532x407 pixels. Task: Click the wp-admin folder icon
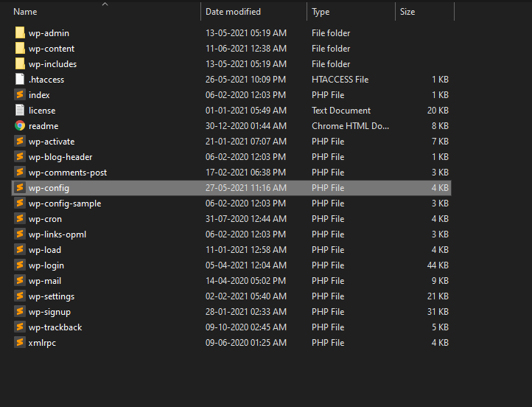[20, 33]
